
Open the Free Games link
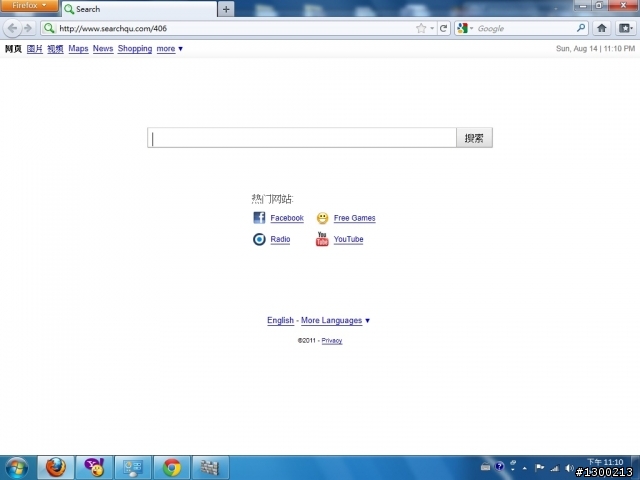[354, 218]
